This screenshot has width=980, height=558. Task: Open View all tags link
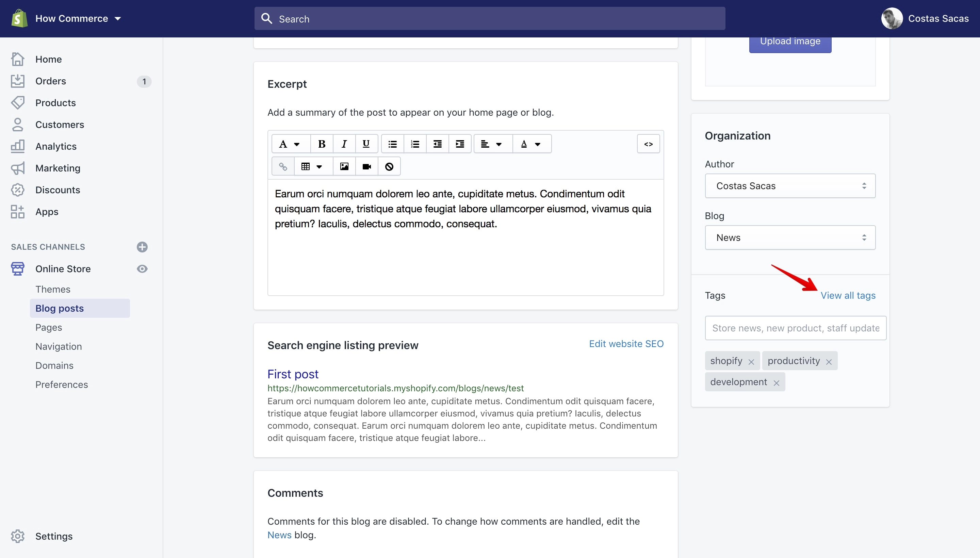pos(848,295)
